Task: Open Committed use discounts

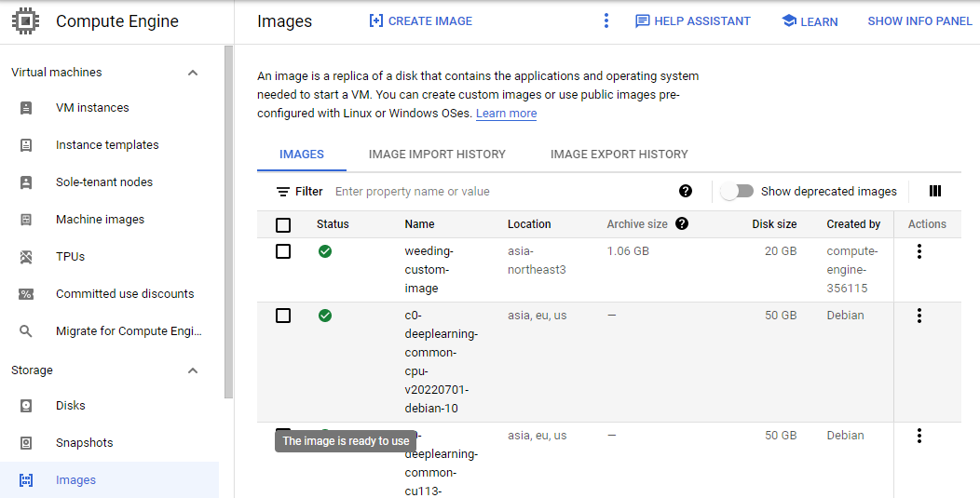Action: click(x=125, y=293)
